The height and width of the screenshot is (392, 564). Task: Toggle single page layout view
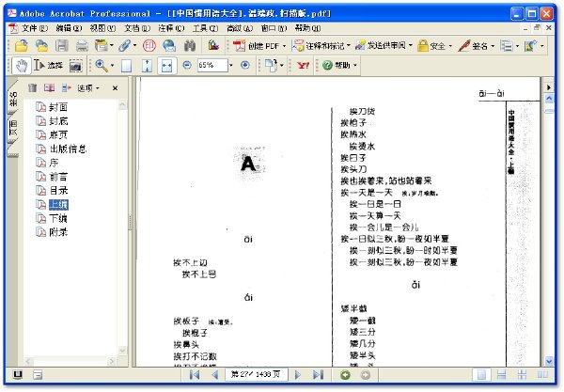click(x=481, y=375)
